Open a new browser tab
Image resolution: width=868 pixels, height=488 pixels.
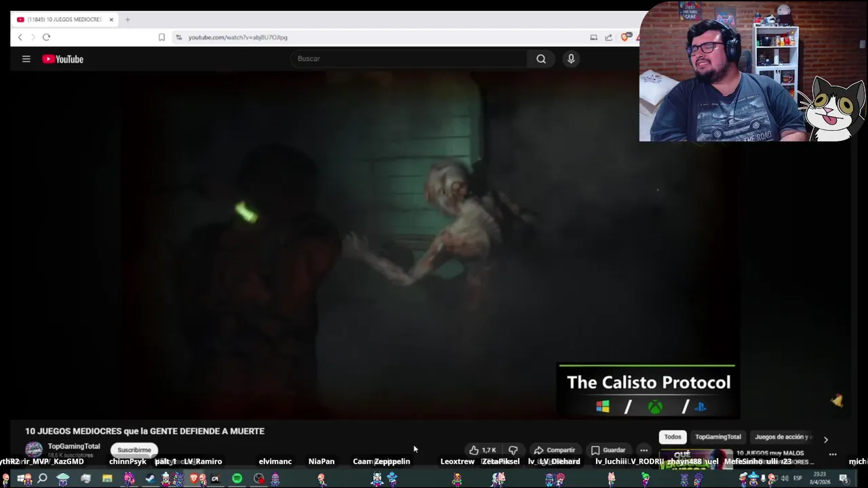(x=127, y=20)
